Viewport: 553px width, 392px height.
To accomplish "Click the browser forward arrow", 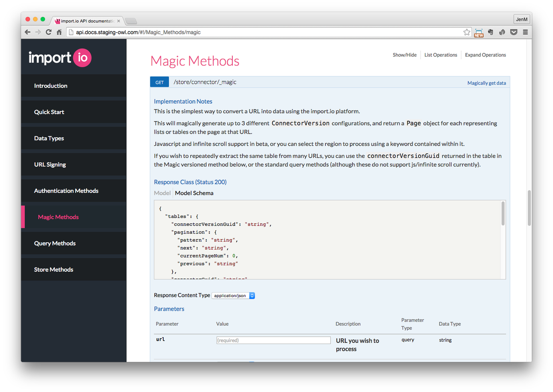I will pyautogui.click(x=38, y=32).
